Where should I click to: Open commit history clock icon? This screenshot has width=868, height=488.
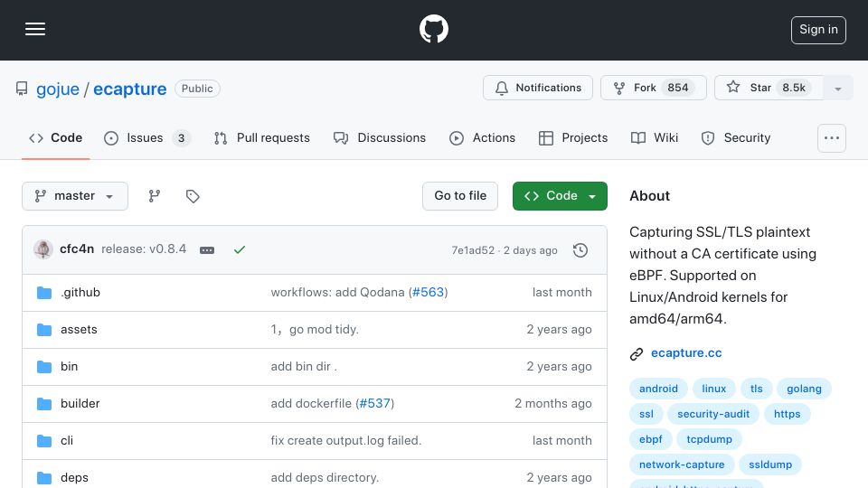[x=580, y=250]
